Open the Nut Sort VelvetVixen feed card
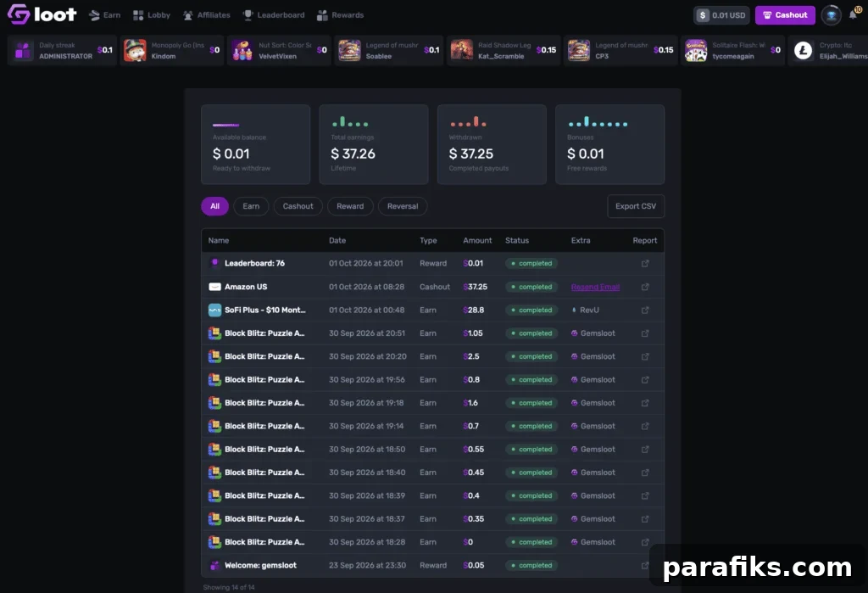 (x=279, y=50)
